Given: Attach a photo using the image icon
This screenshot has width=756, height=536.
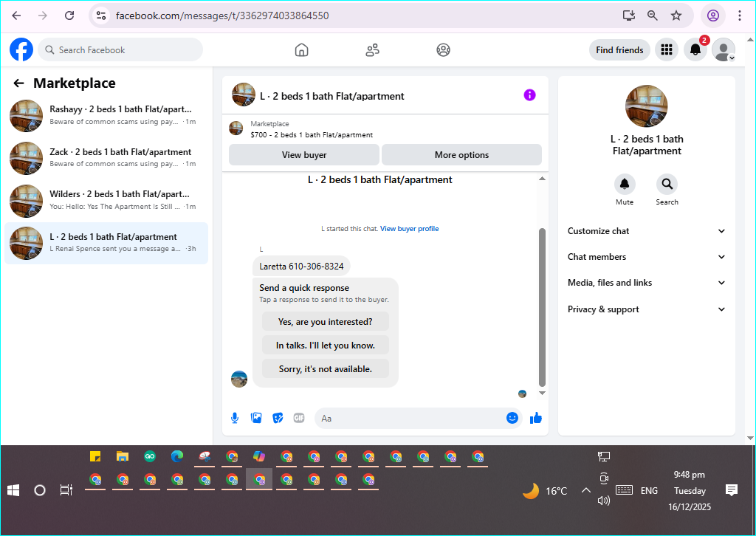Looking at the screenshot, I should click(x=256, y=418).
